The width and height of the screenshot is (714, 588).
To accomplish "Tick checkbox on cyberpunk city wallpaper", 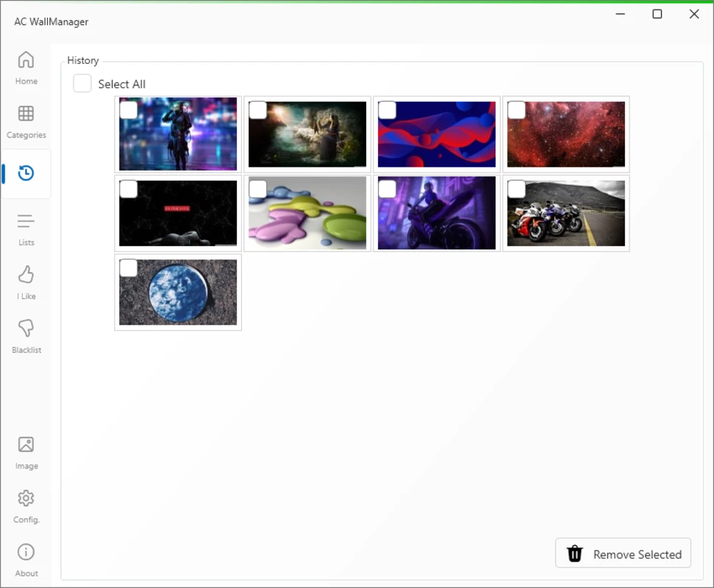I will pyautogui.click(x=129, y=110).
